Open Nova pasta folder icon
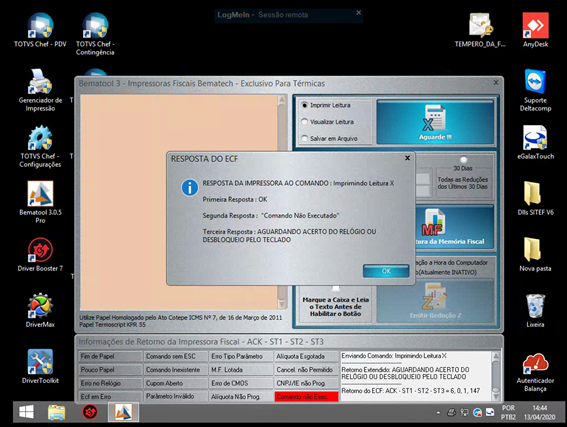567x427 pixels. (x=535, y=255)
